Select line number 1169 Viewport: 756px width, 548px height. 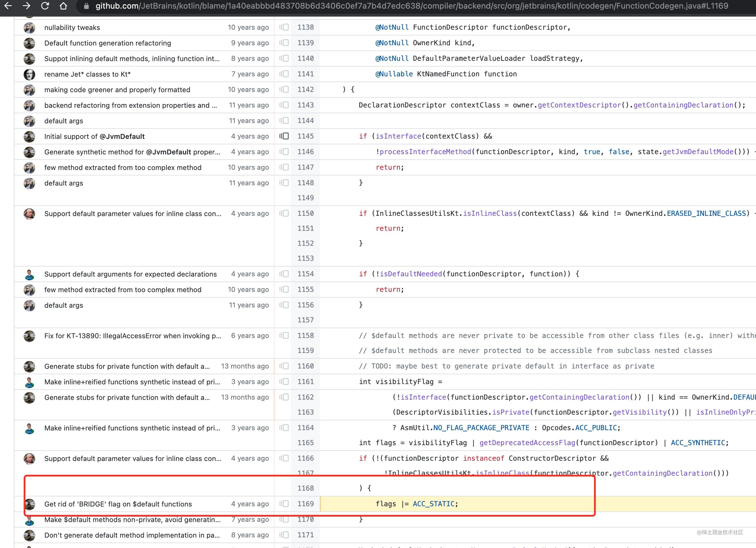(x=306, y=504)
